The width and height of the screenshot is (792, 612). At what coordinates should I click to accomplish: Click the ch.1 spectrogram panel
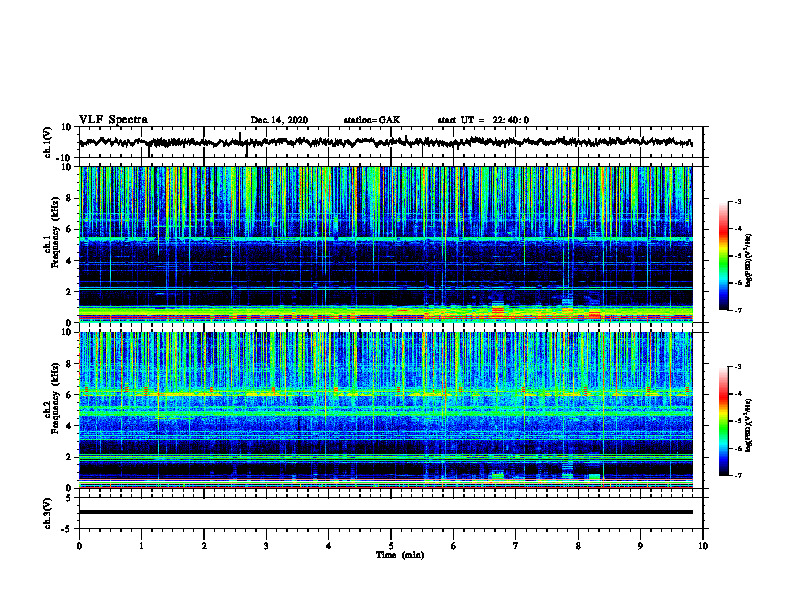pos(385,244)
